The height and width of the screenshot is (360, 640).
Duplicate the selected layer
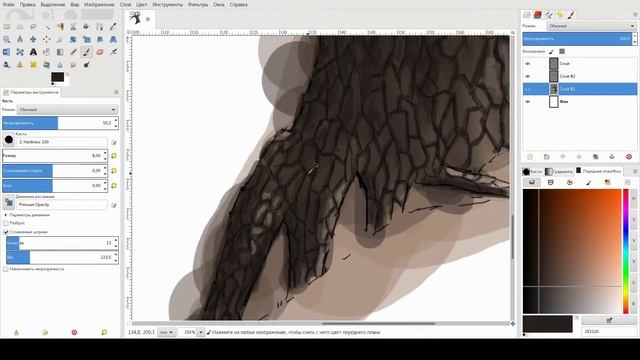pos(596,157)
